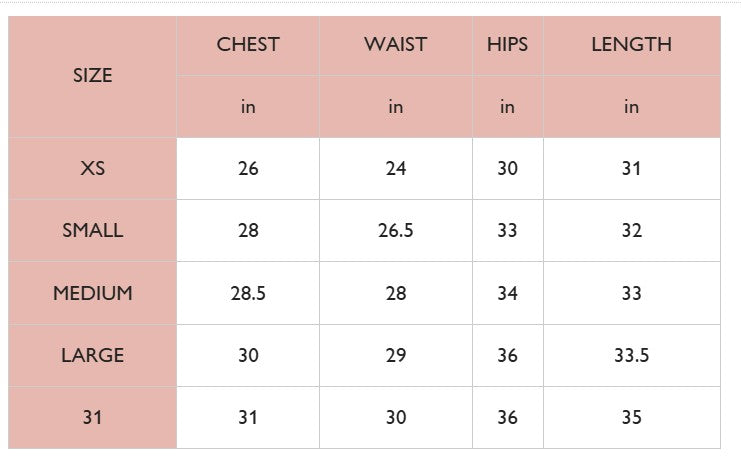Click the MEDIUM chest value 28.5
This screenshot has width=741, height=469.
point(248,293)
